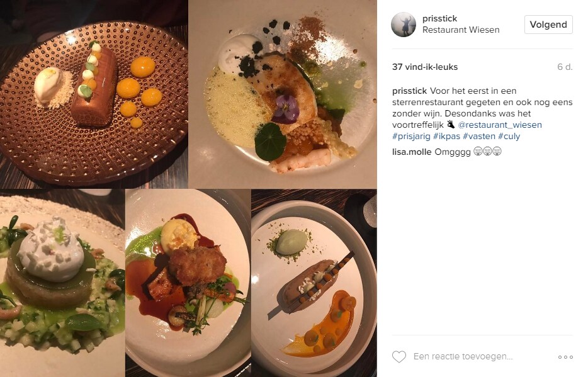Click the chocolate dessert photo on copper plate

tap(94, 94)
